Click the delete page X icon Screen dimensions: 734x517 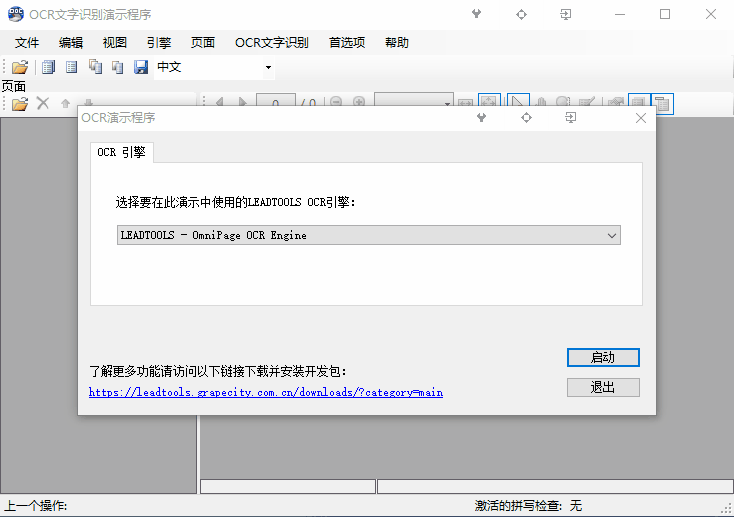coord(43,103)
